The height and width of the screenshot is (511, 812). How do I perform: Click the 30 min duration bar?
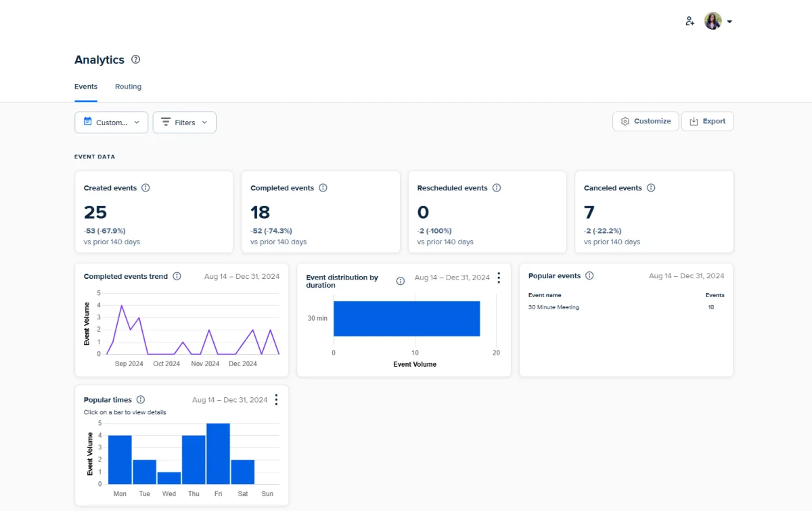pyautogui.click(x=407, y=318)
